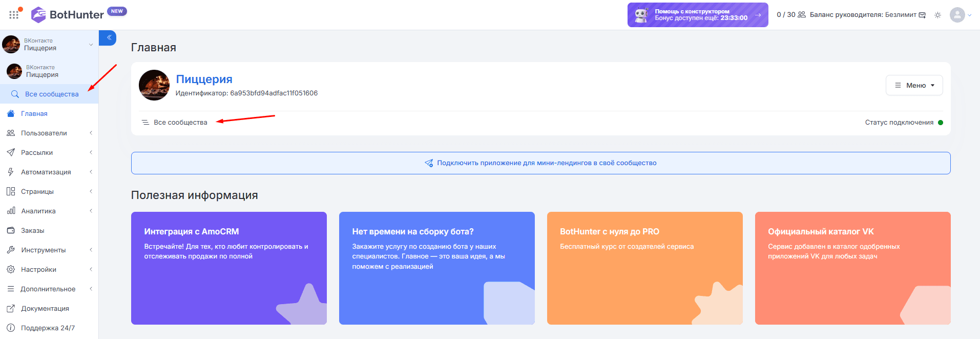Screen dimensions: 980x339
Task: Open the Аналитика menu item
Action: [x=38, y=211]
